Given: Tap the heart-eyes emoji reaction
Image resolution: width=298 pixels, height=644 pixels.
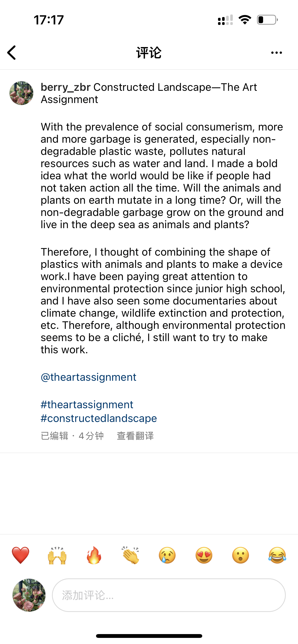Looking at the screenshot, I should [x=204, y=555].
